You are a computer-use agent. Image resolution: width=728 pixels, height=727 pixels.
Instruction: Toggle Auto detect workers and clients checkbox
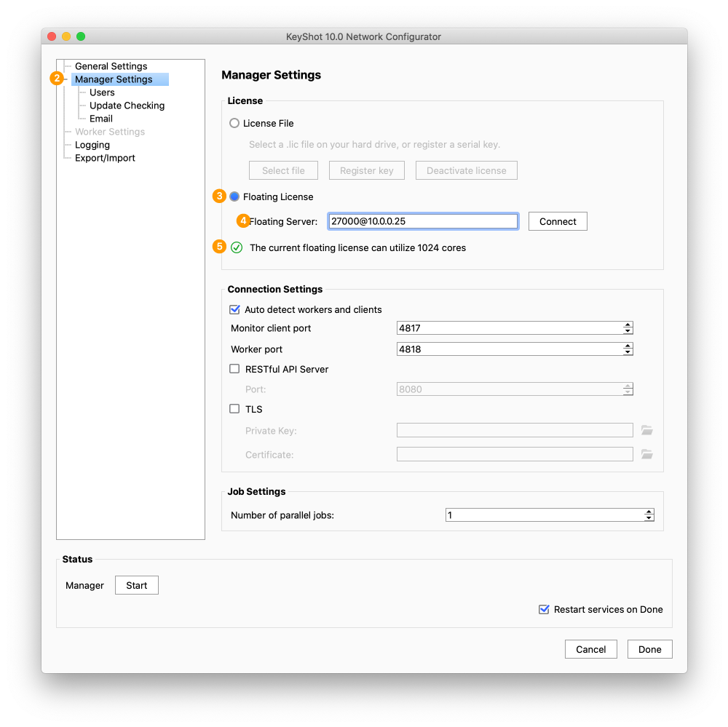point(235,309)
